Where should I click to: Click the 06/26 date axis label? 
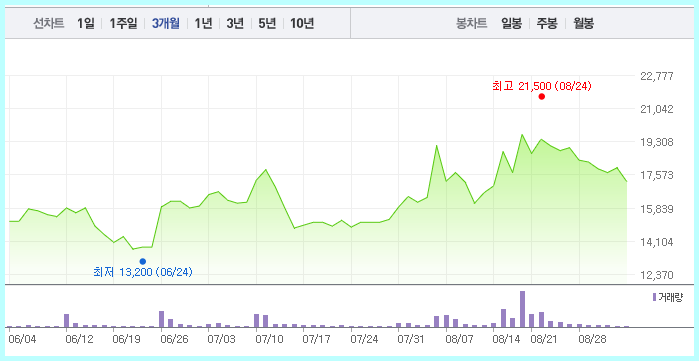pyautogui.click(x=174, y=340)
